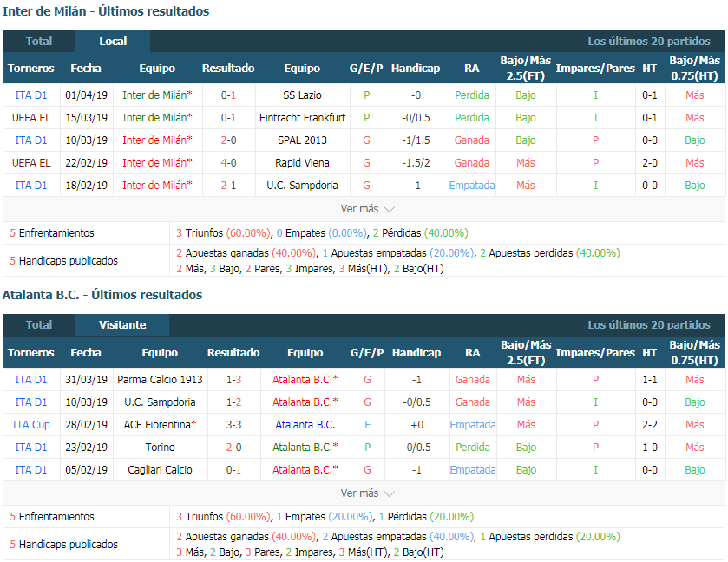The height and width of the screenshot is (562, 728).
Task: Click SS Lazio team name
Action: pyautogui.click(x=302, y=95)
